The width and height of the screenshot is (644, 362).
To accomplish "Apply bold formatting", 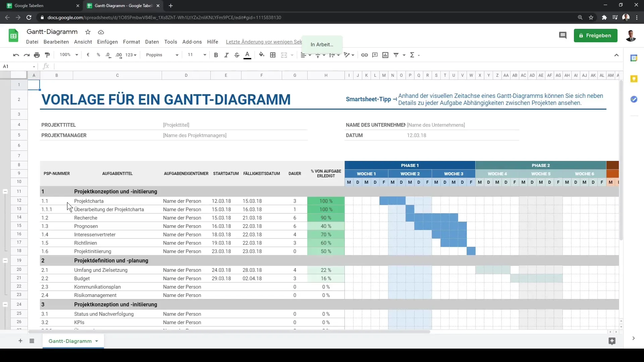I will pyautogui.click(x=216, y=55).
